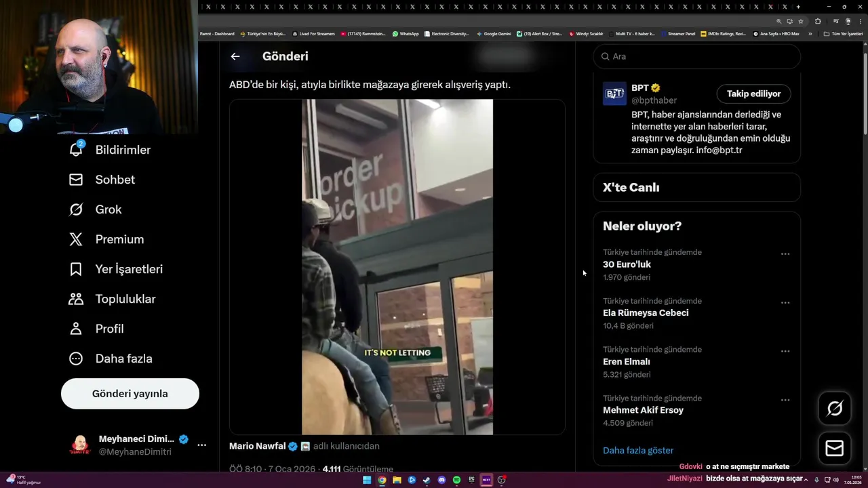Click the weather widget in taskbar
868x488 pixels.
tap(23, 480)
